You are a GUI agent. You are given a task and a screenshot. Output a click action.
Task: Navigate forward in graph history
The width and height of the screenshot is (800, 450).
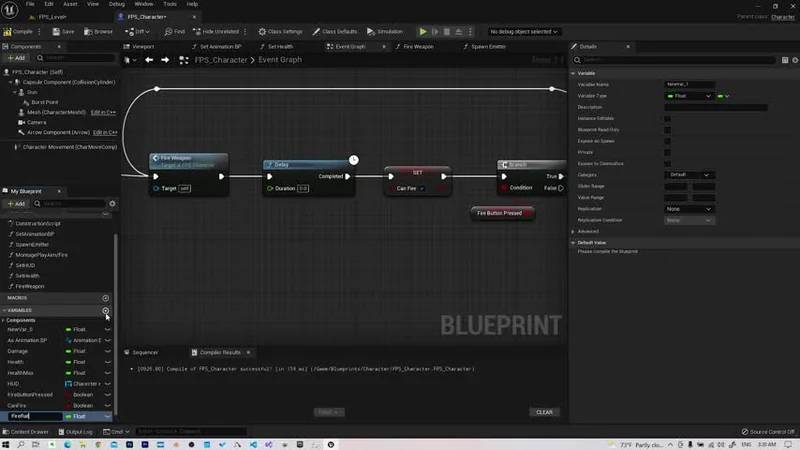165,60
